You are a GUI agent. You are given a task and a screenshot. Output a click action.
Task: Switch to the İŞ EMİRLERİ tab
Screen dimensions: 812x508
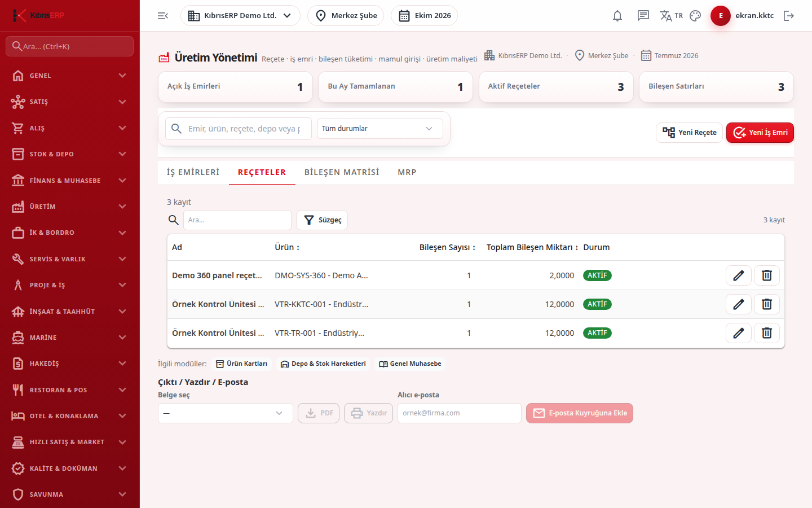pyautogui.click(x=193, y=172)
